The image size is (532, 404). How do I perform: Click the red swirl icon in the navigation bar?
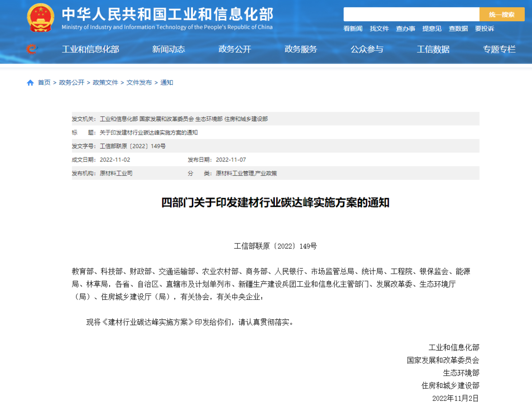coord(31,49)
